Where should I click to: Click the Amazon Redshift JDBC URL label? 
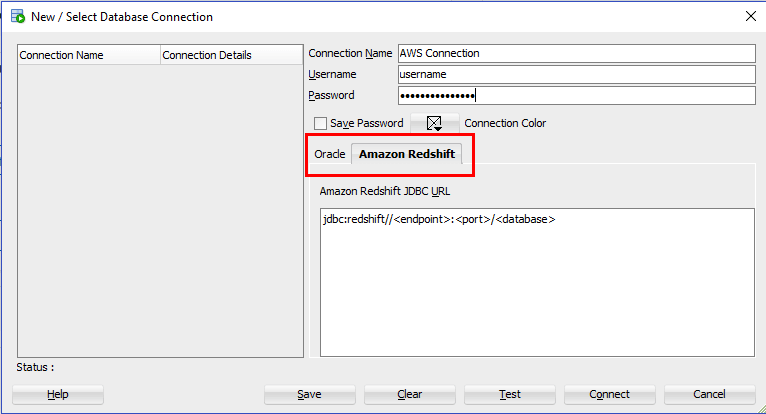pyautogui.click(x=384, y=191)
